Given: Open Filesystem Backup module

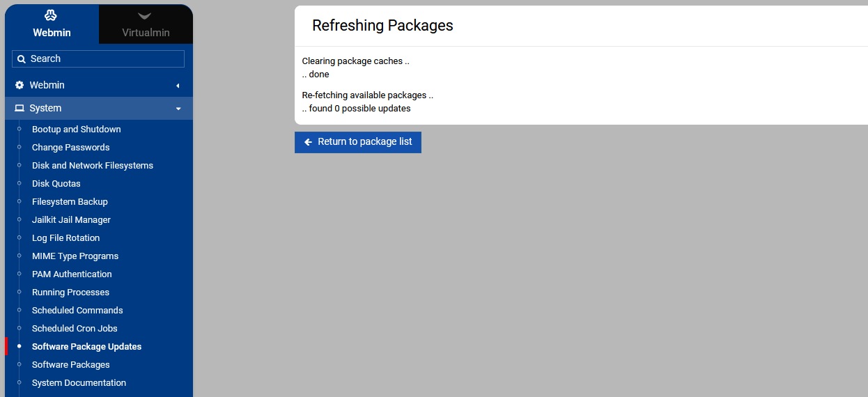Looking at the screenshot, I should (70, 202).
